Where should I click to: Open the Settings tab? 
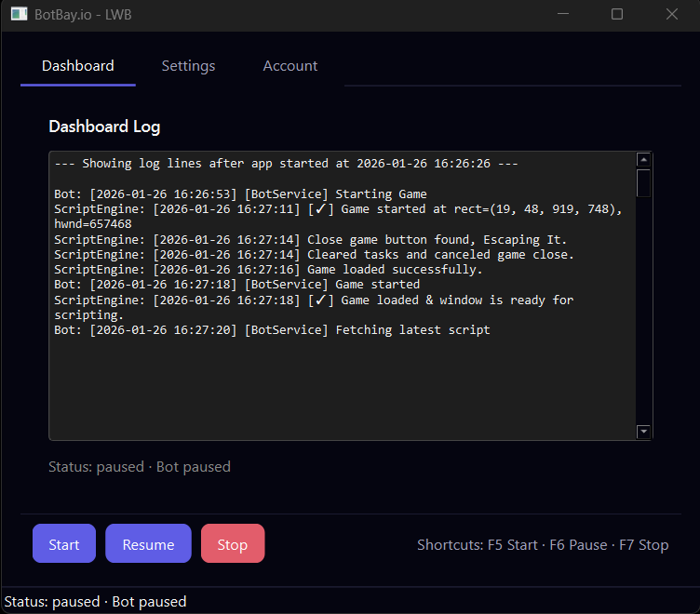[188, 66]
